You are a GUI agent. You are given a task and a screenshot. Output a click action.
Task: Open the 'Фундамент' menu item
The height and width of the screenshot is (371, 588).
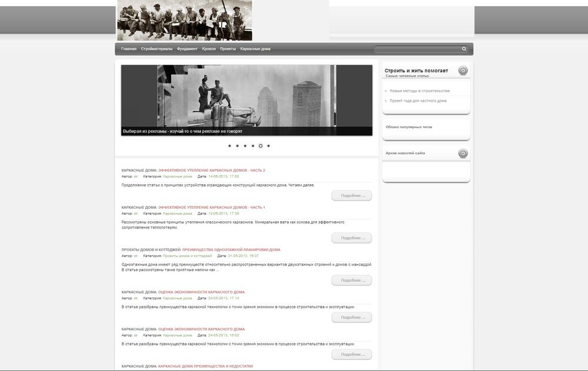[187, 49]
